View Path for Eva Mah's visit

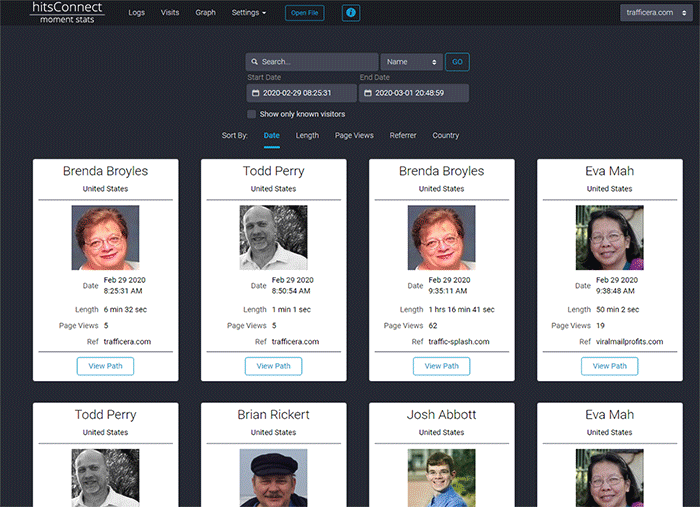click(x=609, y=366)
